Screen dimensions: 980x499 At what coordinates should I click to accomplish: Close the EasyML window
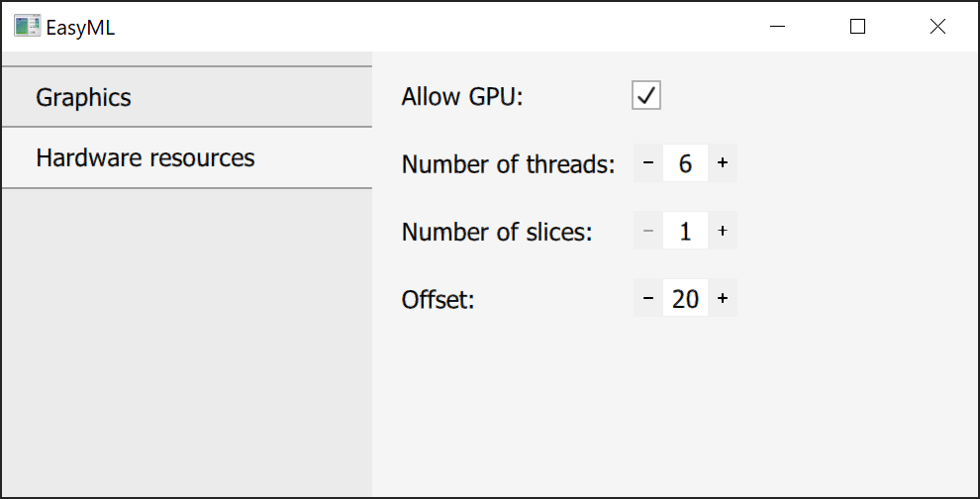pyautogui.click(x=937, y=27)
